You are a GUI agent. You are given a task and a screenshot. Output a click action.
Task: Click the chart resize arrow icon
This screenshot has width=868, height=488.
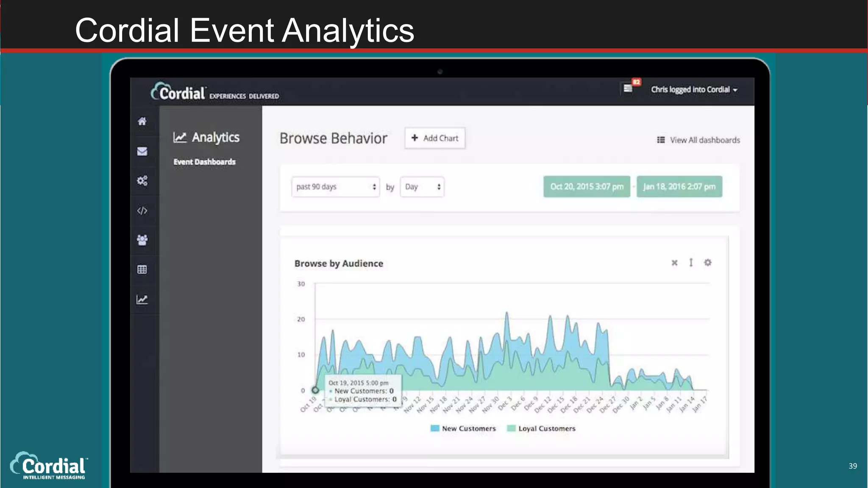pos(691,263)
